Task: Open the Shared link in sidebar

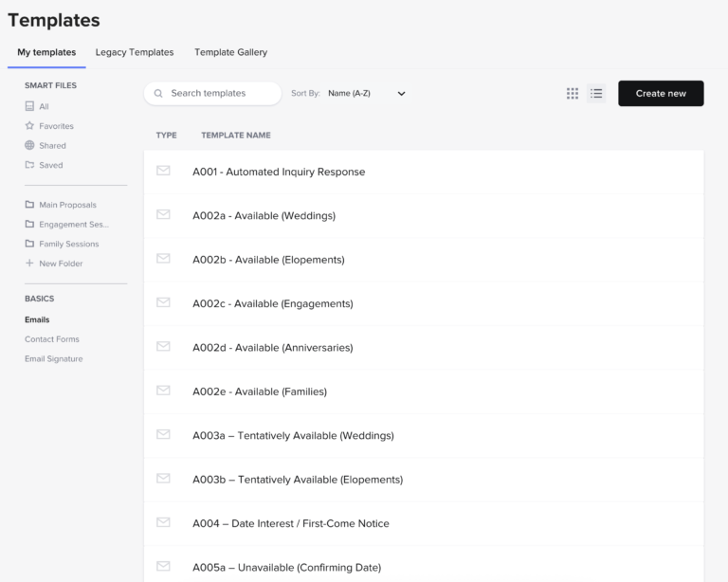Action: tap(52, 146)
